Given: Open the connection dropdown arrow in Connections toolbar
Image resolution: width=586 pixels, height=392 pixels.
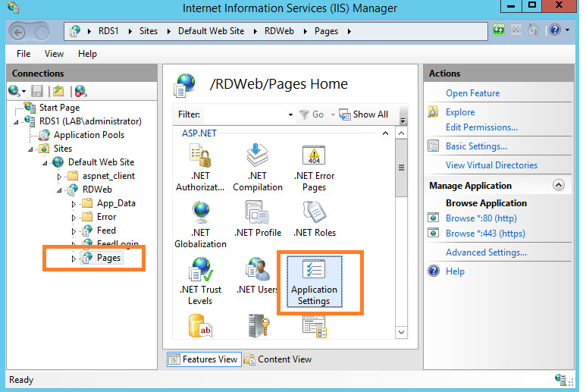Looking at the screenshot, I should tap(24, 92).
